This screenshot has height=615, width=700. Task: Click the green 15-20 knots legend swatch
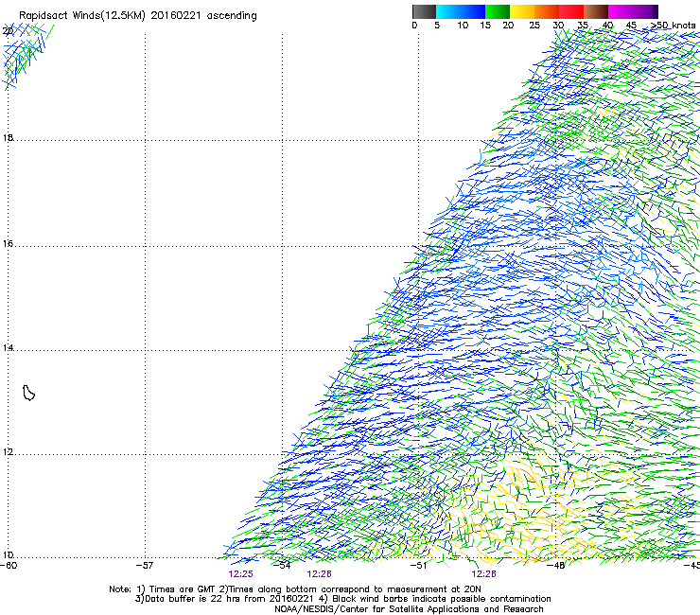pyautogui.click(x=497, y=11)
